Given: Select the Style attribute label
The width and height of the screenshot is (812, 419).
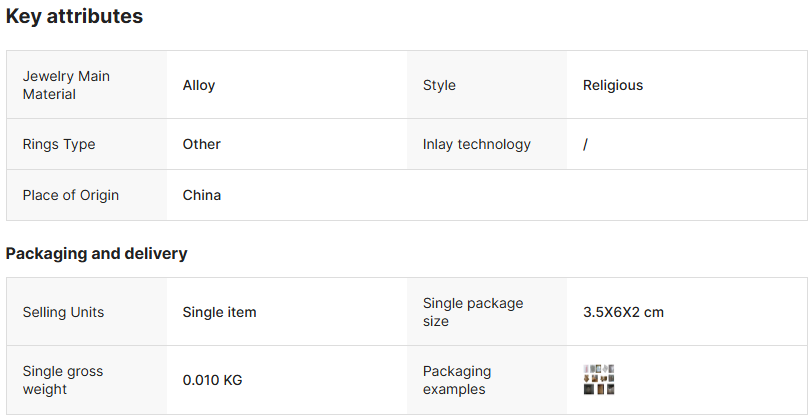Looking at the screenshot, I should [439, 85].
